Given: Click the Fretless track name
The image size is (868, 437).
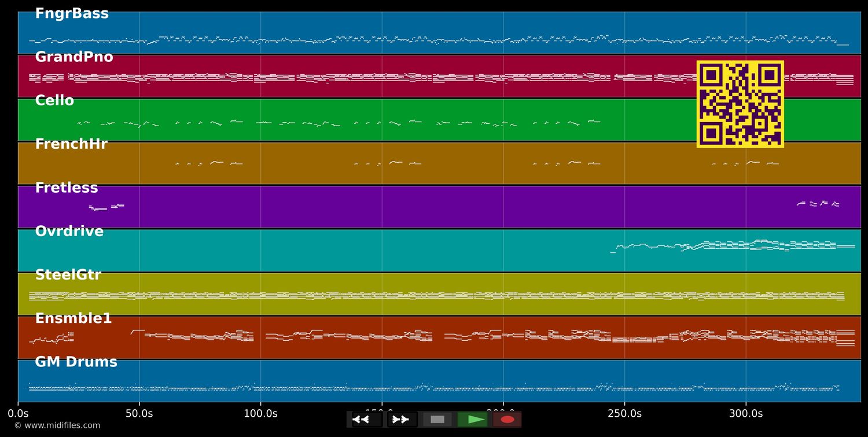Looking at the screenshot, I should 67,188.
